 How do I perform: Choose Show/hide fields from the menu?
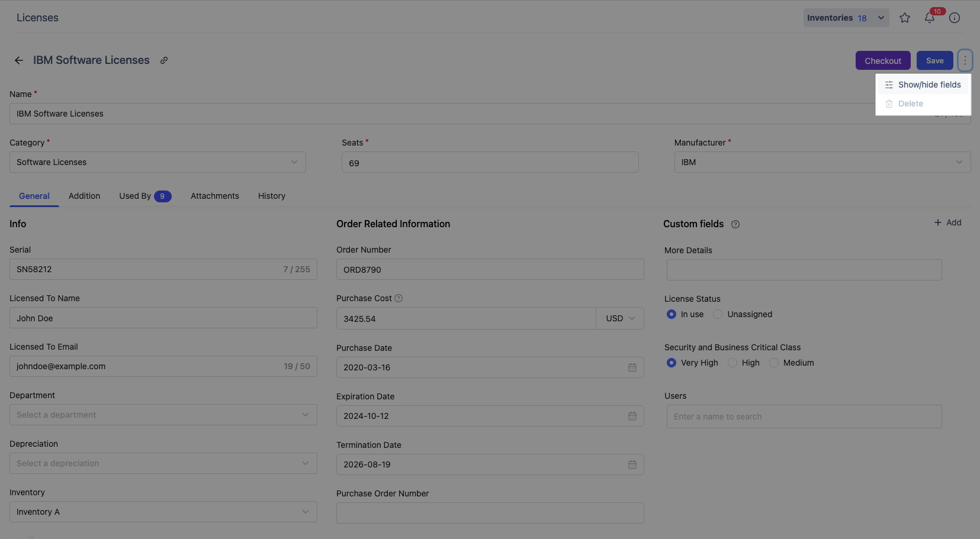(x=928, y=85)
